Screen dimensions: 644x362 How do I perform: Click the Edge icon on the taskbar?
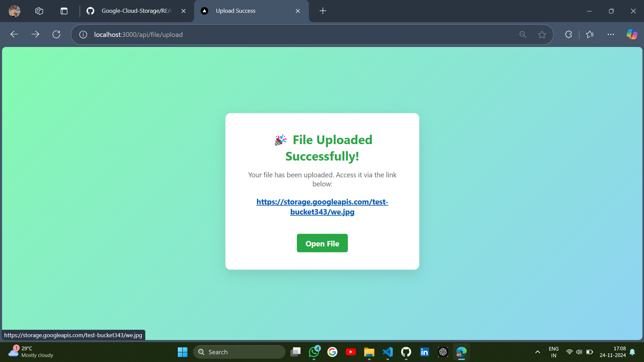462,352
